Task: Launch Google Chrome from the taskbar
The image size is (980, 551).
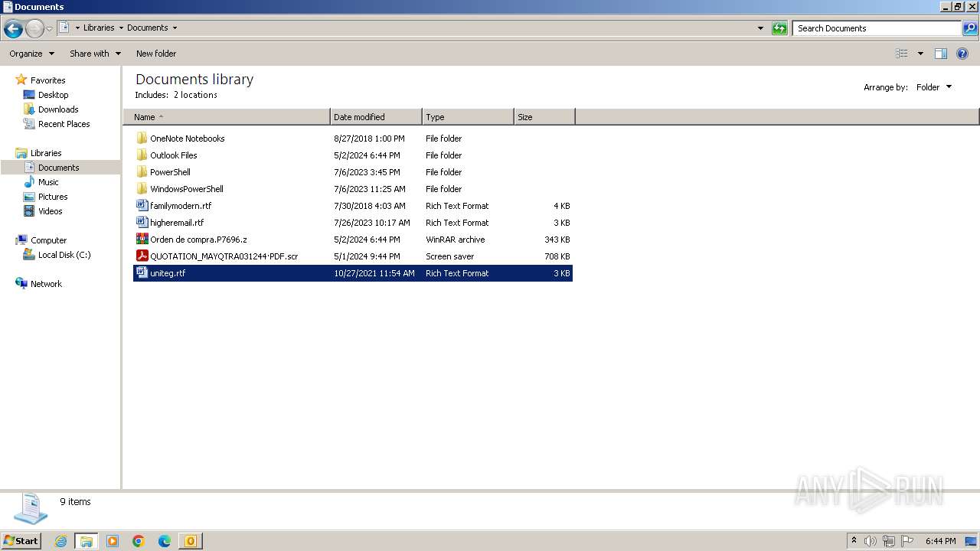Action: click(139, 541)
